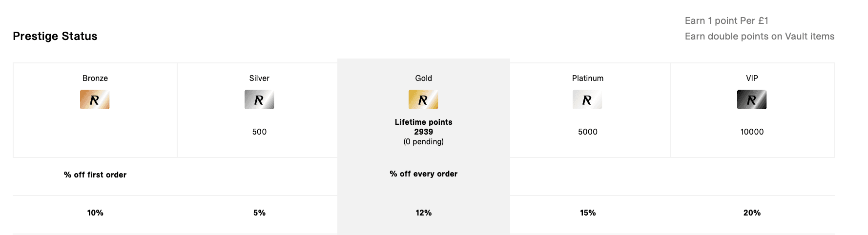
Task: Click the black VIP card icon
Action: pos(752,99)
